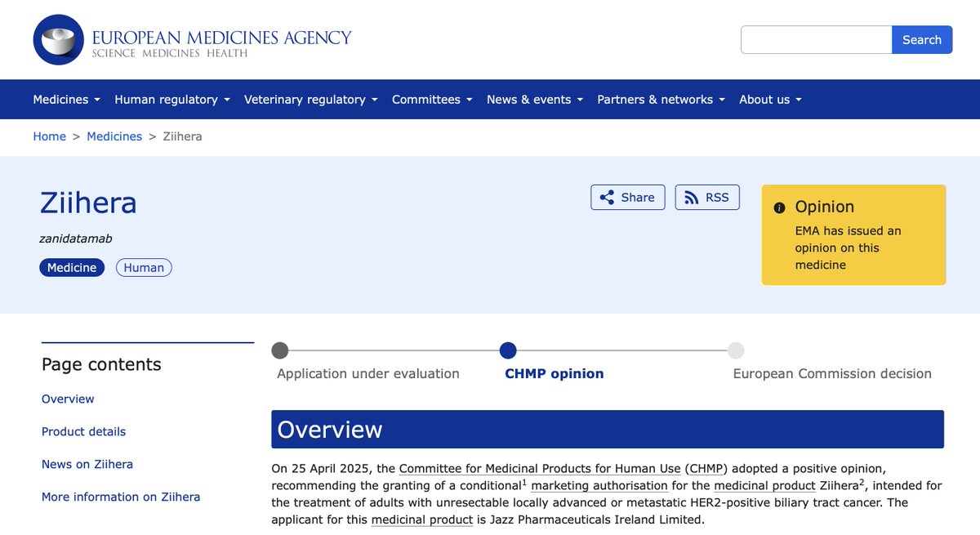Click the CHMP abbreviation link
980x535 pixels.
click(707, 469)
